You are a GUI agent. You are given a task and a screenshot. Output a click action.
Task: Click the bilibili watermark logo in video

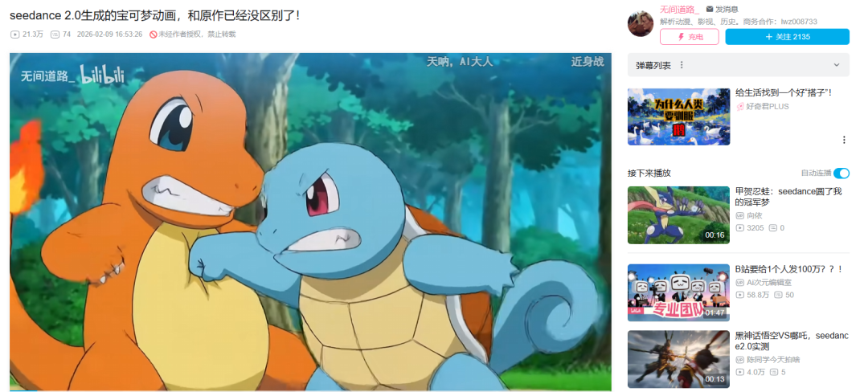pyautogui.click(x=103, y=76)
